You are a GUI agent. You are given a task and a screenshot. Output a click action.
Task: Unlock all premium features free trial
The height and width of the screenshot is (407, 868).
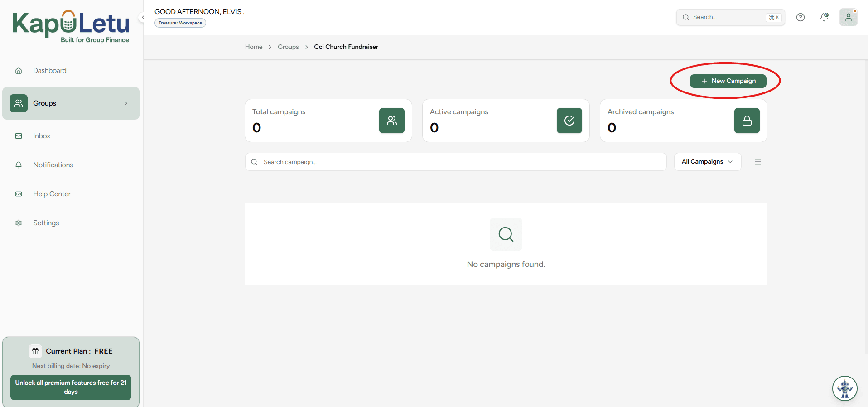pos(71,388)
